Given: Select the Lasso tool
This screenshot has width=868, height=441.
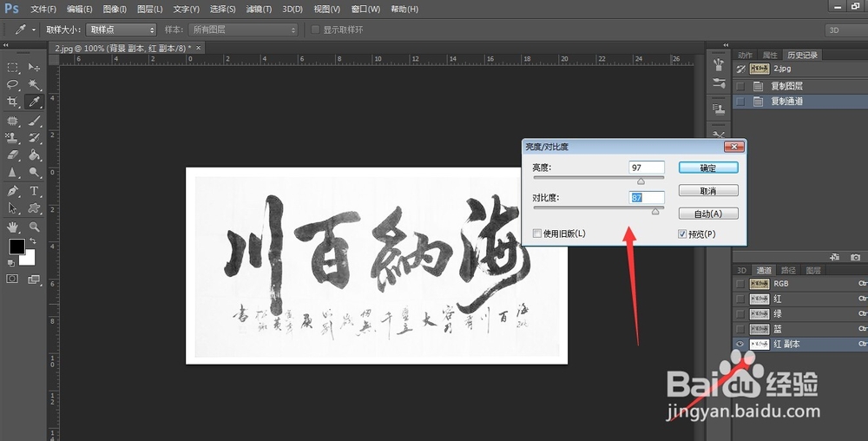Looking at the screenshot, I should coord(12,84).
